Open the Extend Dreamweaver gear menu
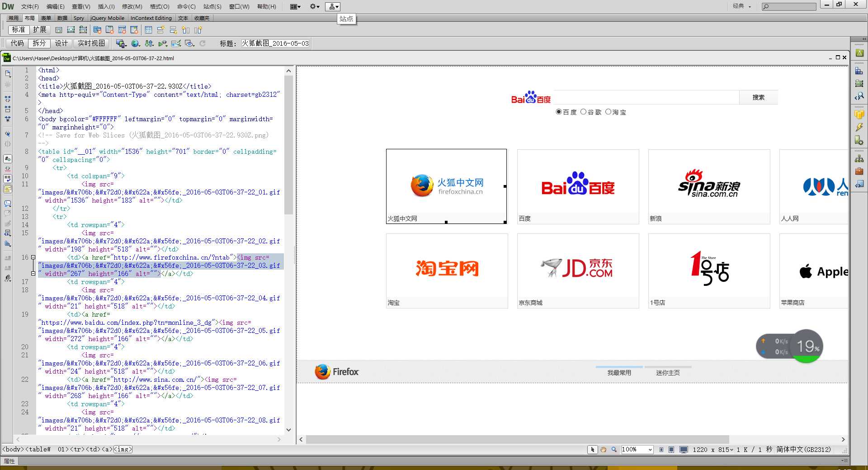868x470 pixels. pyautogui.click(x=315, y=6)
